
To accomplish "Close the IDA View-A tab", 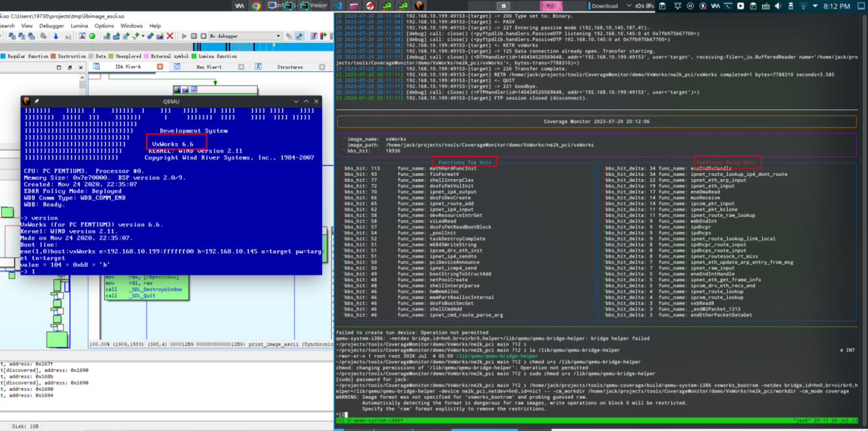I will 161,67.
